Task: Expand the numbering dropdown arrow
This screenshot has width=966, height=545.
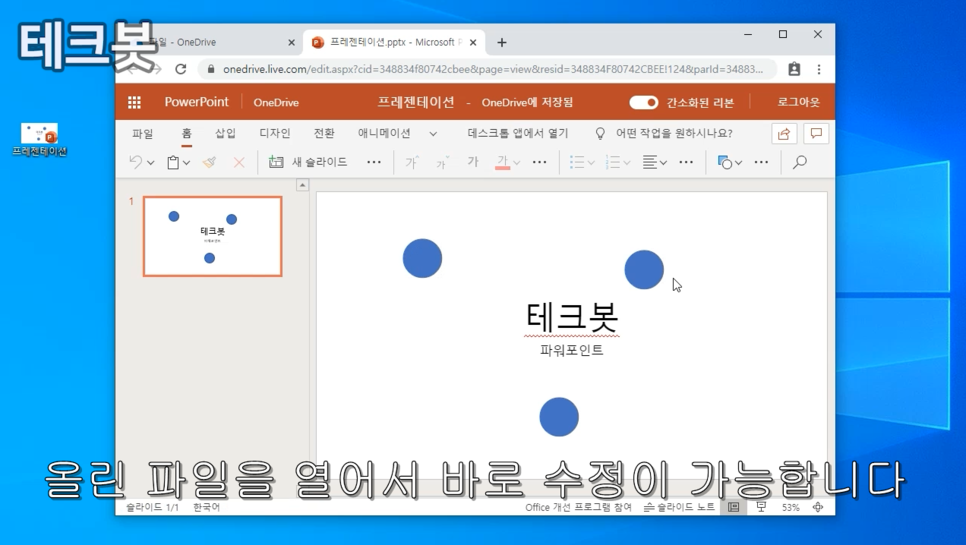Action: pyautogui.click(x=627, y=163)
